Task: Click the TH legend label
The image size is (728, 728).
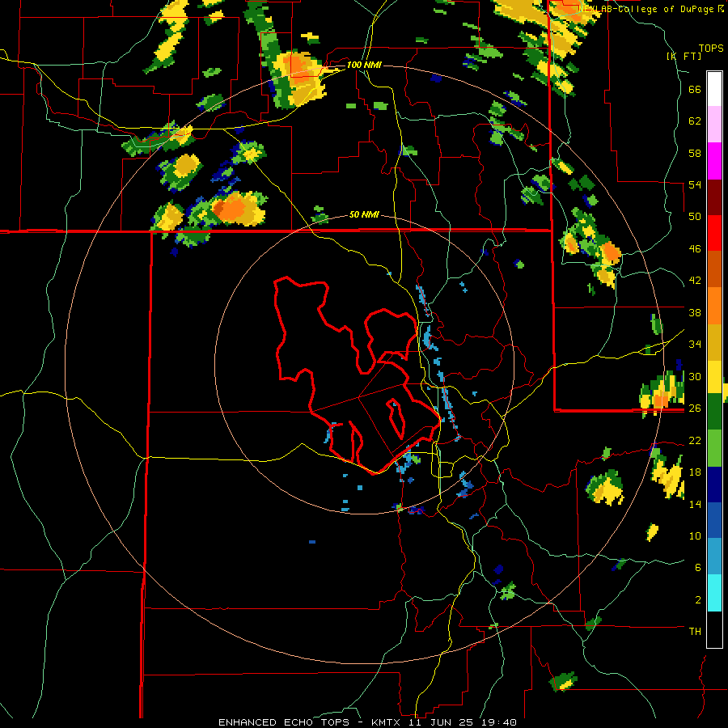Action: tap(695, 631)
